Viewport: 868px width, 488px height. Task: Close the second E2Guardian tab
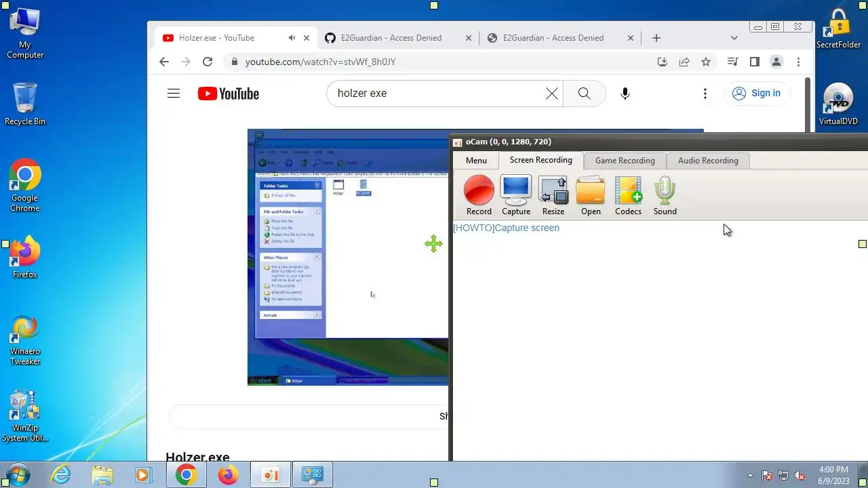pyautogui.click(x=631, y=38)
